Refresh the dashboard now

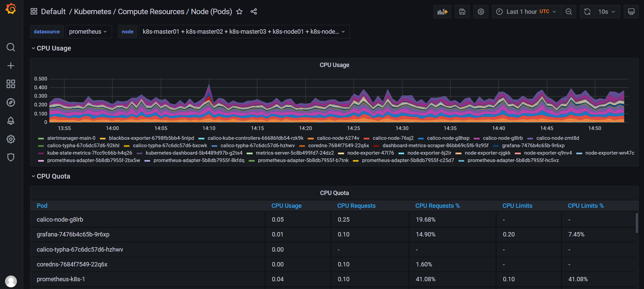(587, 12)
